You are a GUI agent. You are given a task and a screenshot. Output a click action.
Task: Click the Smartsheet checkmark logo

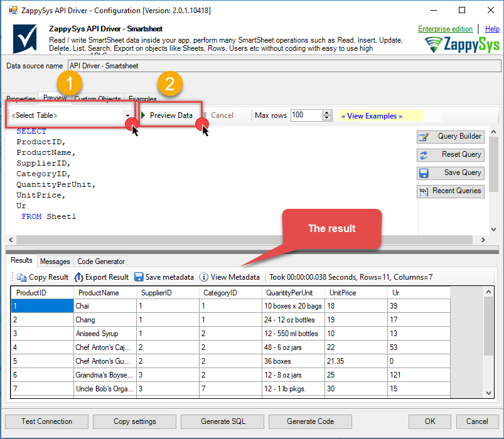pos(24,39)
